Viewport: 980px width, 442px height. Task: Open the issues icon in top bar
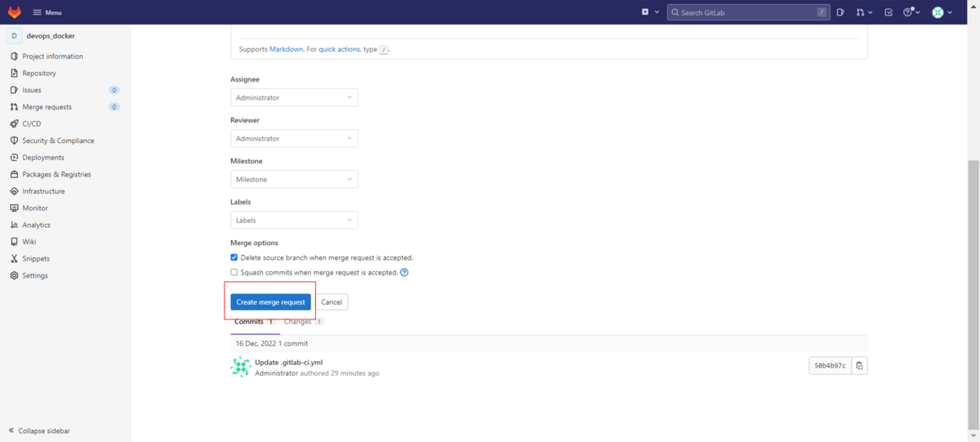[x=840, y=12]
